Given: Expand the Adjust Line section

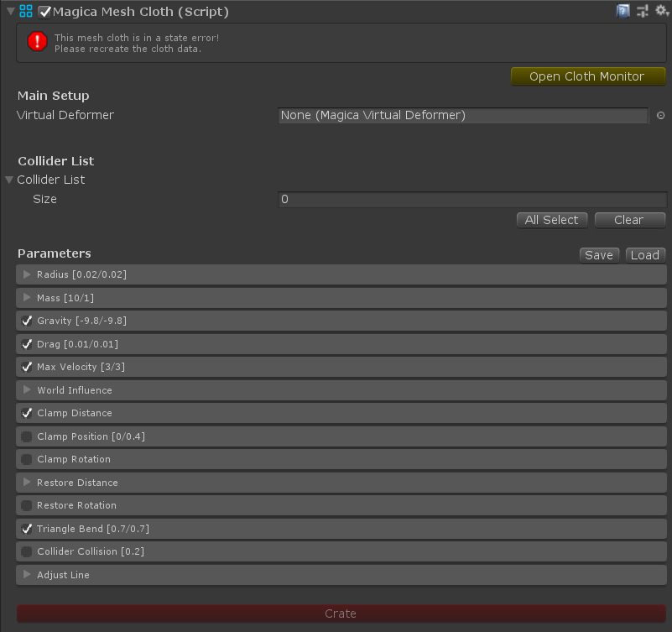Looking at the screenshot, I should tap(27, 575).
